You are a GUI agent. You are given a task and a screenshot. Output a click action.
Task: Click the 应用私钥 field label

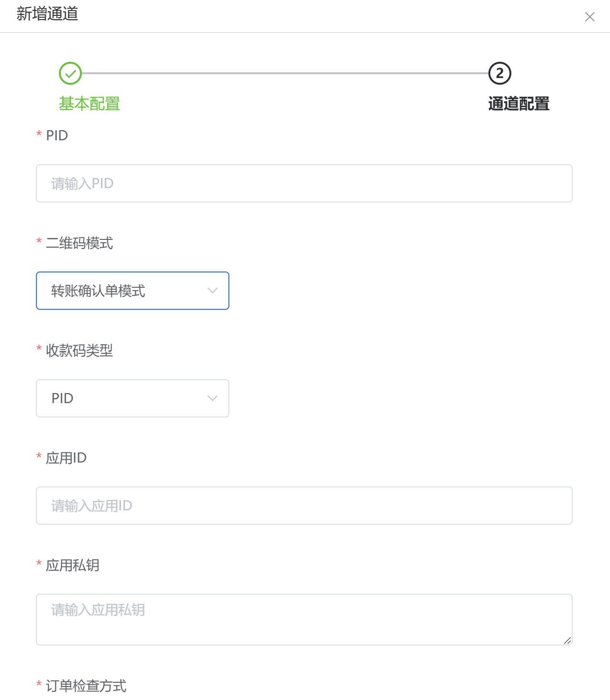click(73, 565)
